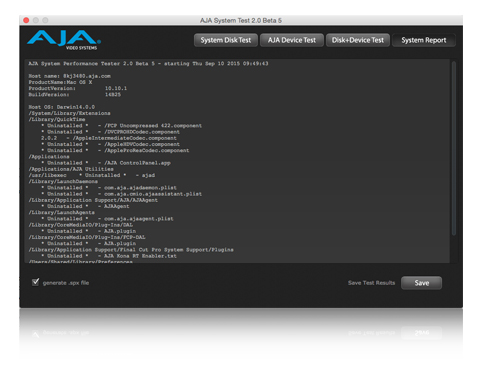The height and width of the screenshot is (378, 480).
Task: Click the /usr/libexec ajad line
Action: [x=92, y=175]
